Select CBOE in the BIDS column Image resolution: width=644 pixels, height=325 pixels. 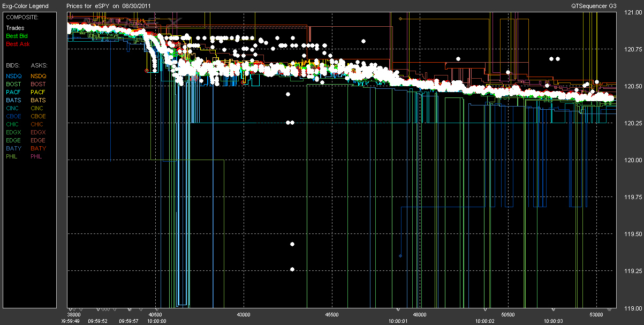[x=13, y=116]
